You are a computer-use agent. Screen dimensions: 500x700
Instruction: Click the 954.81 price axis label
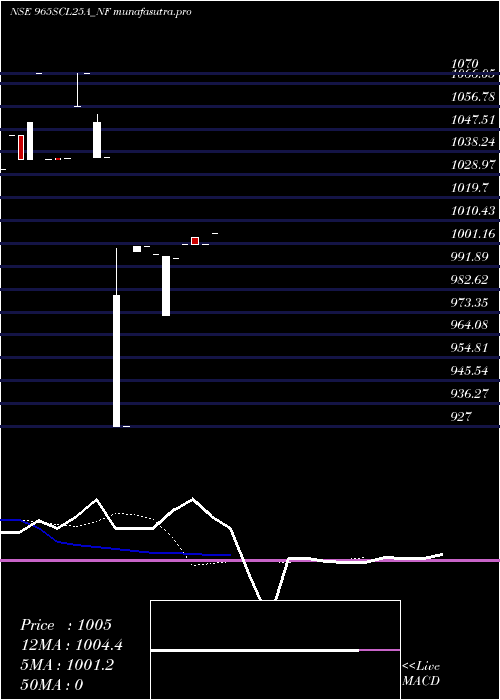tap(469, 347)
